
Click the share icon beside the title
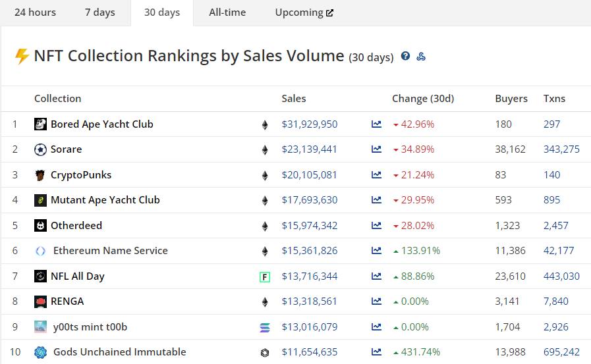click(421, 57)
